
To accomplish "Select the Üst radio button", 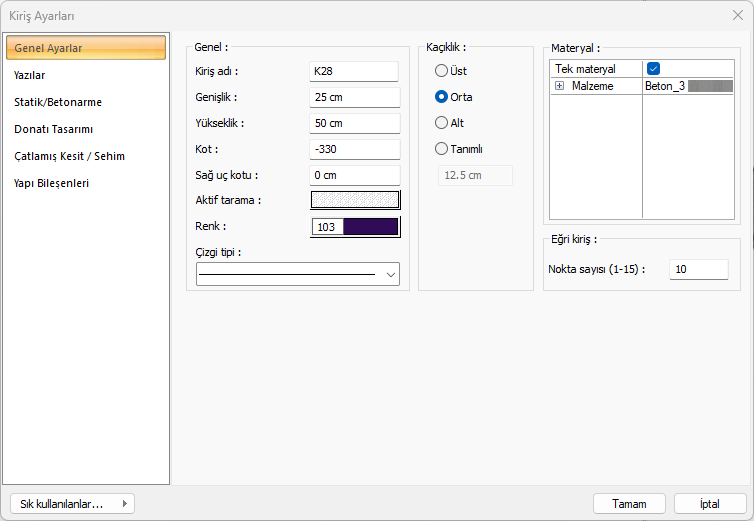I will coord(441,71).
